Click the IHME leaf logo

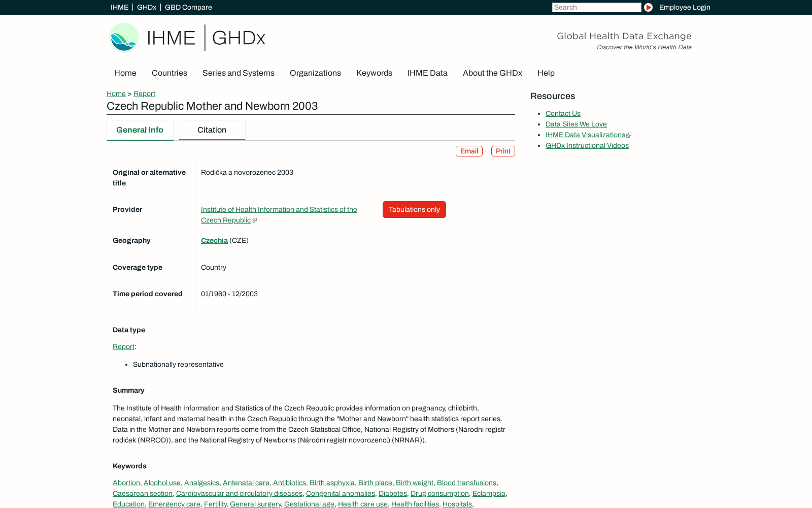coord(124,38)
